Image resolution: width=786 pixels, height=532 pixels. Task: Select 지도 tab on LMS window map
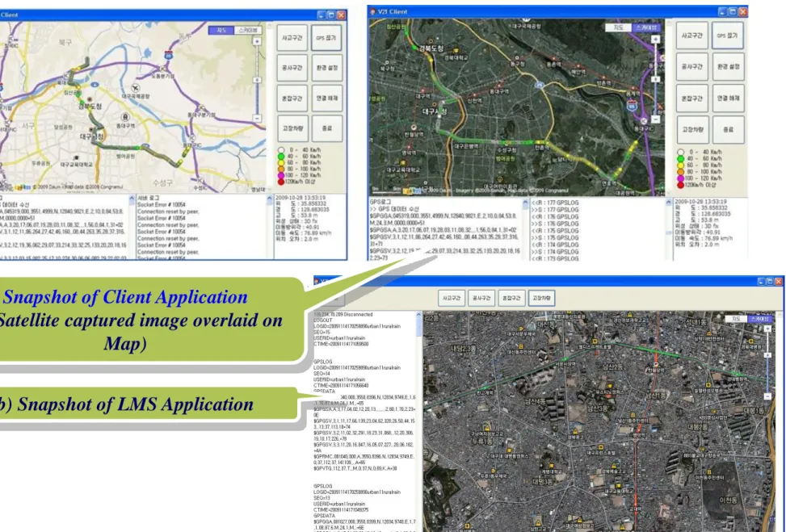pos(736,319)
